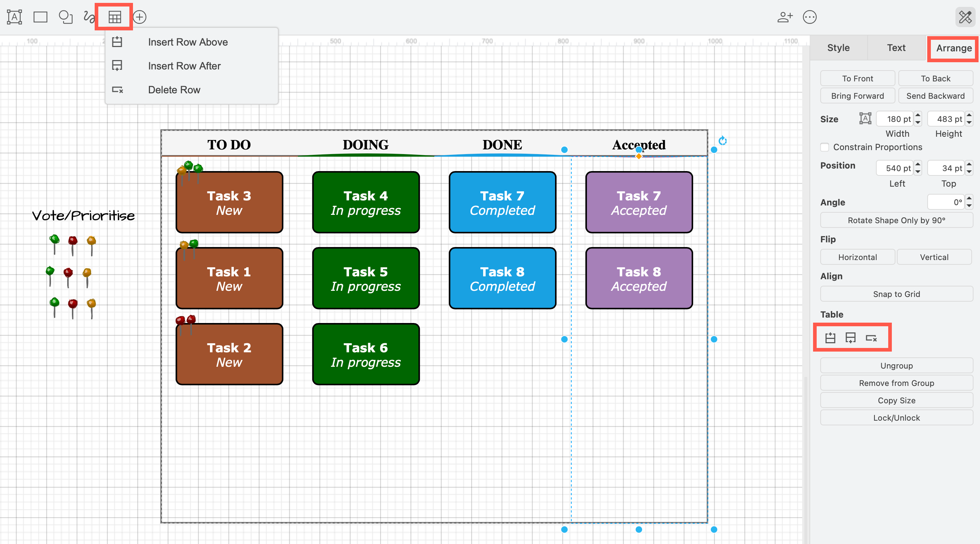
Task: Click the plus icon to insert a shape
Action: click(x=139, y=17)
